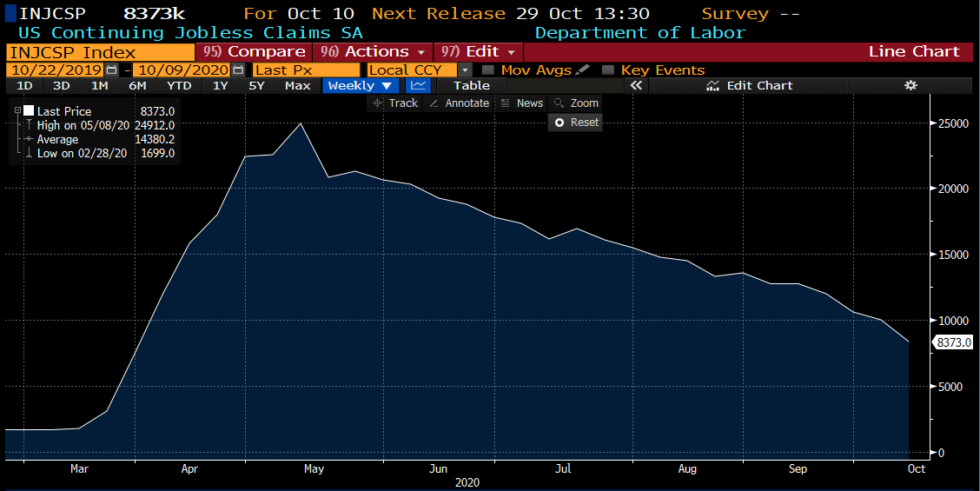Enable the Mov Avgs checkbox

click(488, 70)
